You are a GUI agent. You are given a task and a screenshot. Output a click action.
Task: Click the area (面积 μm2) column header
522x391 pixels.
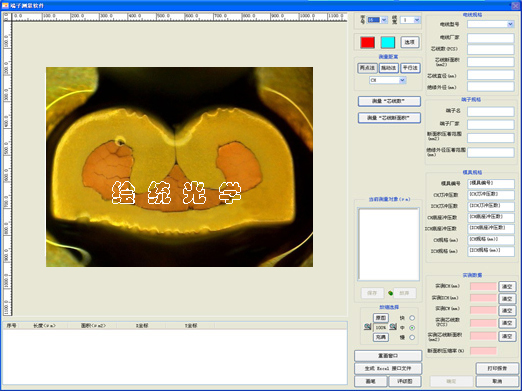(x=93, y=326)
